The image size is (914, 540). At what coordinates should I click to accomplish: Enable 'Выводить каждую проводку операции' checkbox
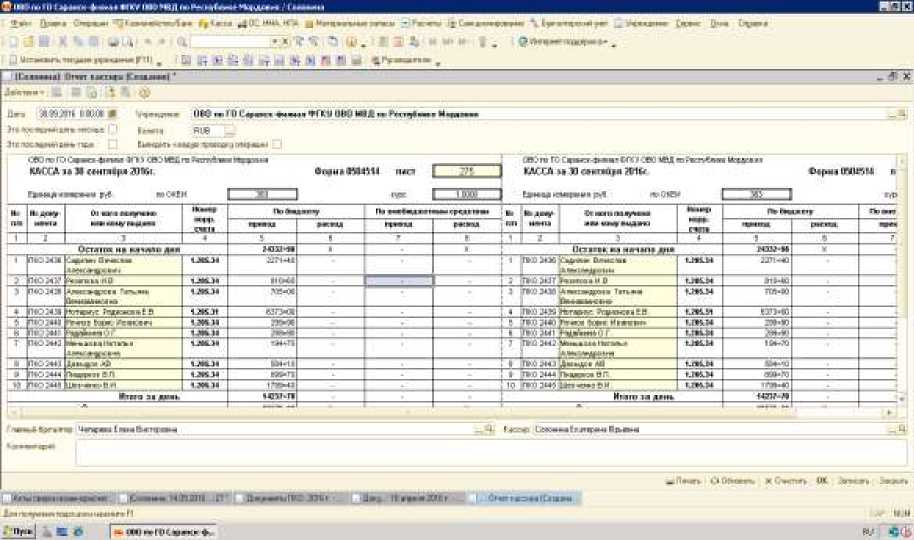(x=277, y=144)
